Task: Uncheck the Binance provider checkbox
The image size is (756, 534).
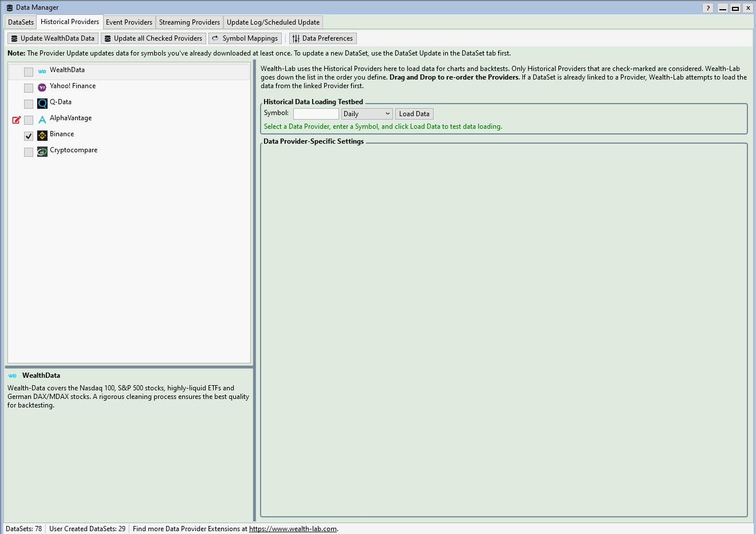Action: [29, 136]
